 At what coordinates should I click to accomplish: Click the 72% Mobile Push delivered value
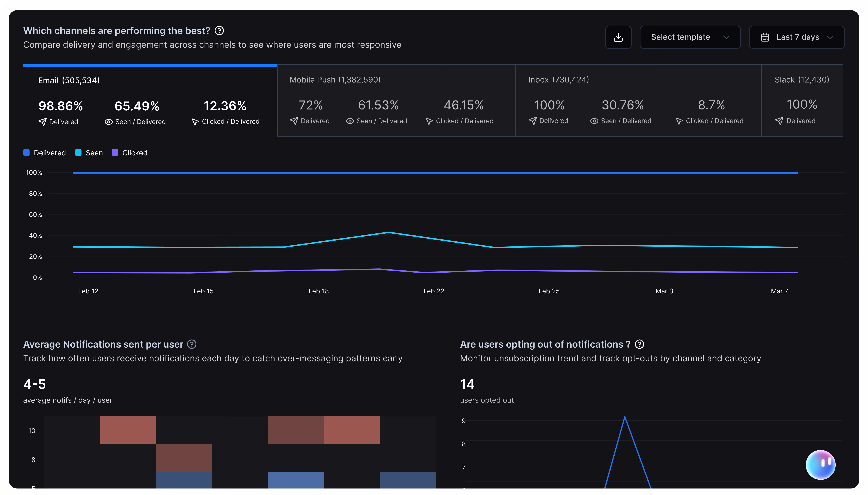point(310,105)
